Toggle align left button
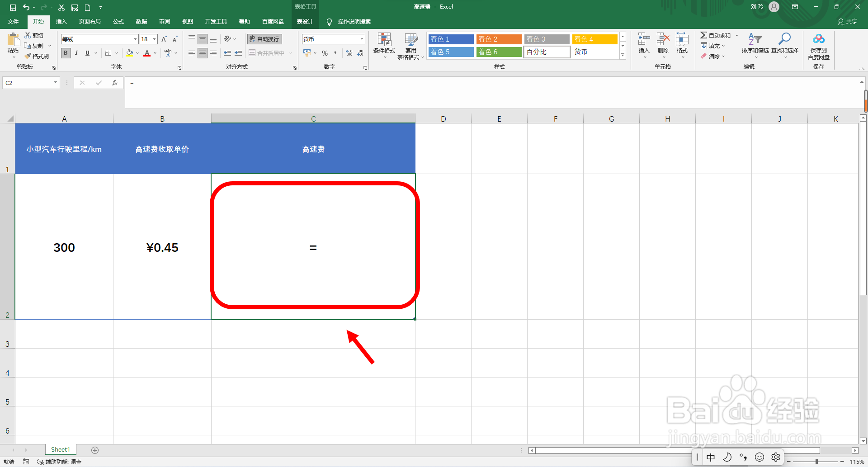 [192, 53]
